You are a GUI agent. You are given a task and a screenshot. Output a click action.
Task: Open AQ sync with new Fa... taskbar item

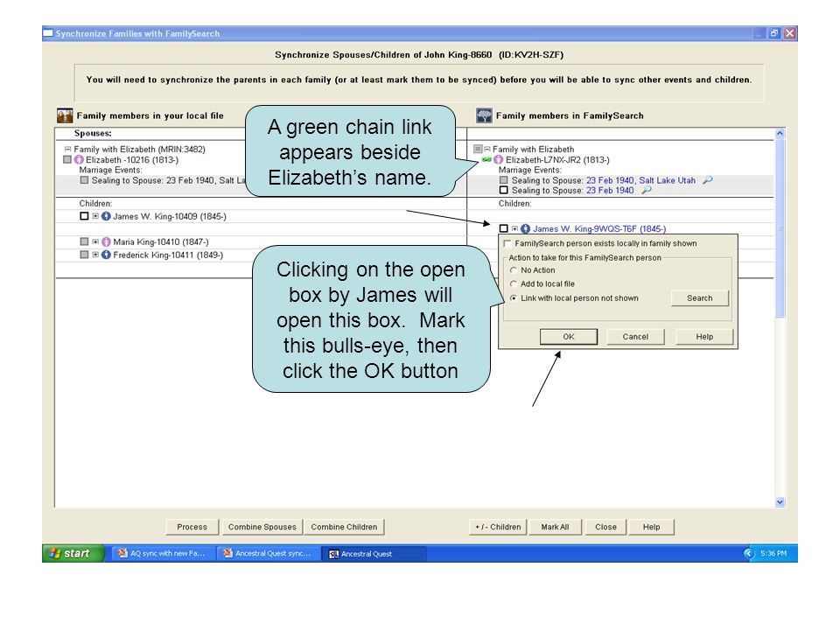point(163,553)
